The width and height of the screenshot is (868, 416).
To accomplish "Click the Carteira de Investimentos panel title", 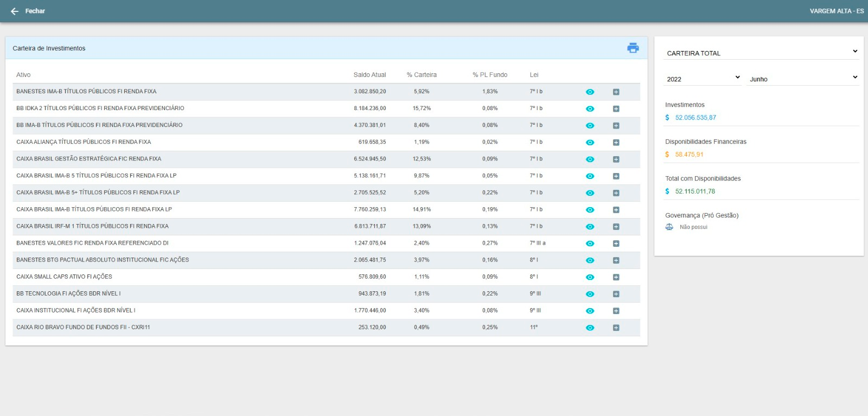I will tap(49, 48).
